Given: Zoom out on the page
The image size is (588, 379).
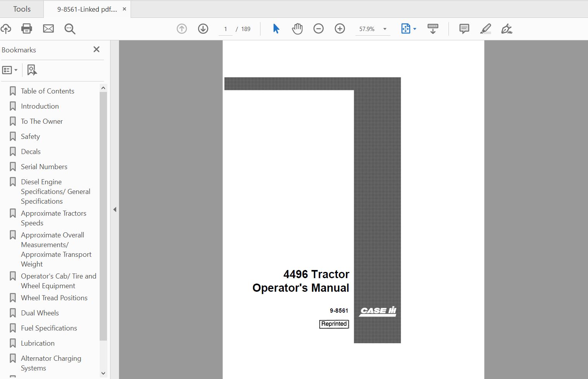Looking at the screenshot, I should pos(319,28).
